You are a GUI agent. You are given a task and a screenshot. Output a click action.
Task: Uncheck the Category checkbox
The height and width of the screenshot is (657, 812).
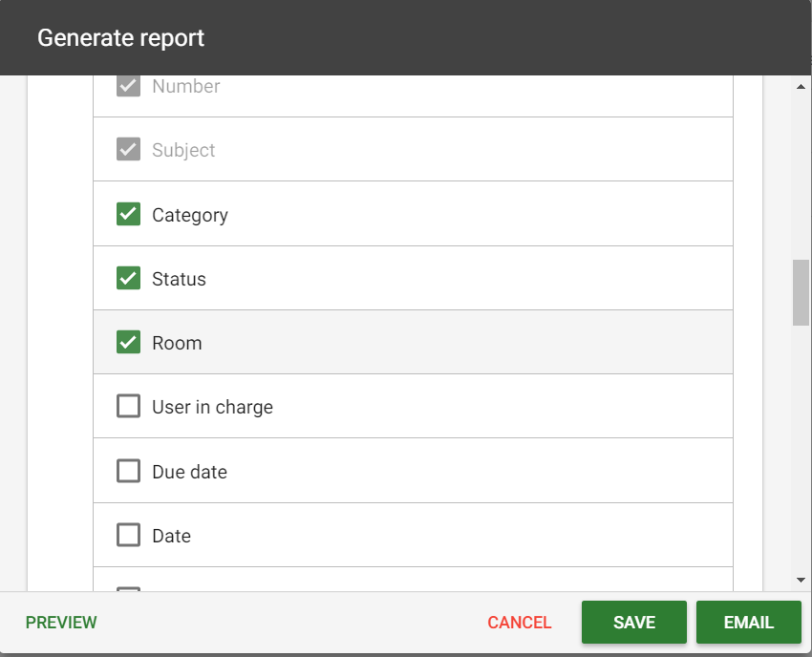[x=128, y=214]
